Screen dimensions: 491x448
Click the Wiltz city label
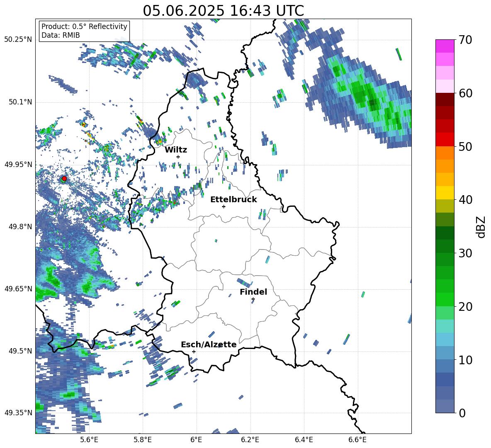[x=176, y=150]
